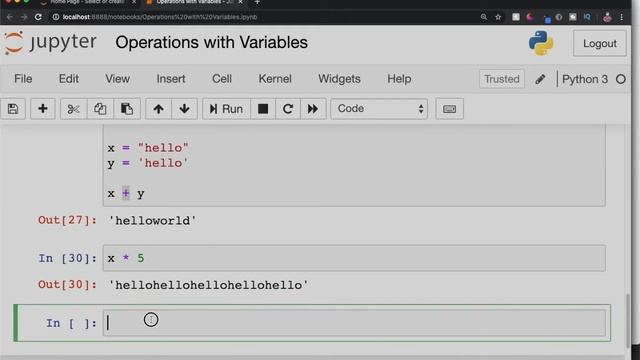Click the line y = 'hello' in code cell

148,163
